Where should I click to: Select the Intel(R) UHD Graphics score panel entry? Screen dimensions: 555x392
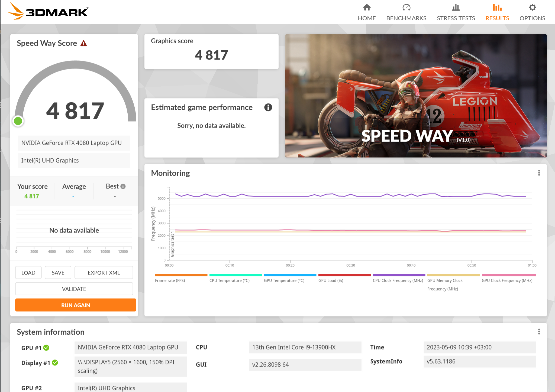pos(74,161)
